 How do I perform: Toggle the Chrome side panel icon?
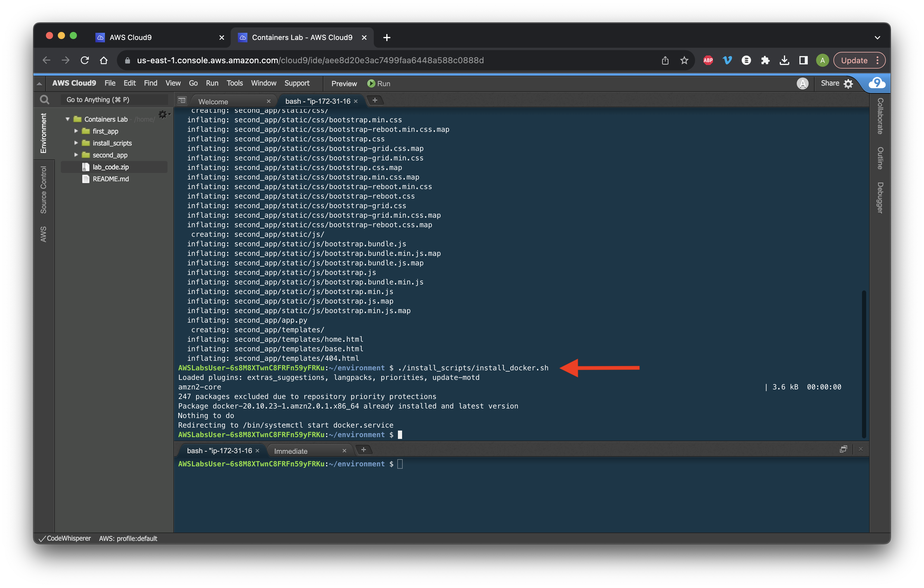[804, 60]
